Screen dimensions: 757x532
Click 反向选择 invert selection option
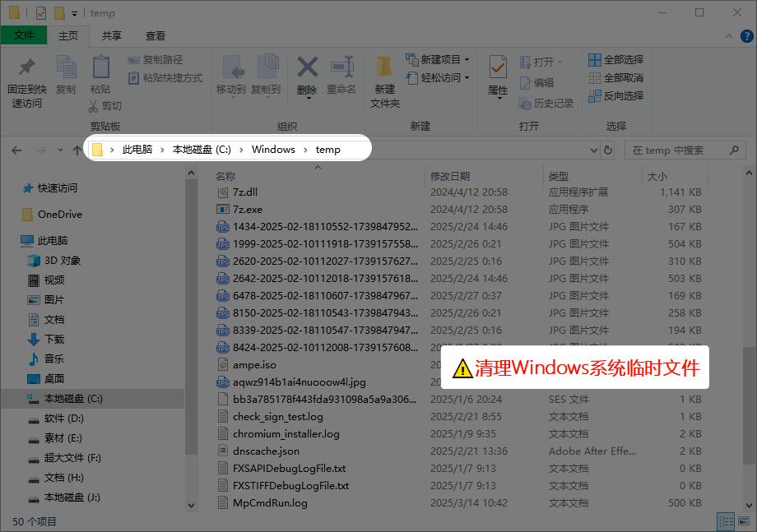pos(615,96)
